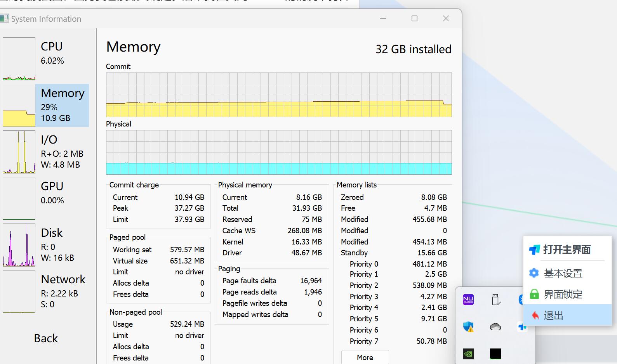The height and width of the screenshot is (364, 617).
Task: Click Kernel value 16.33 MB
Action: [306, 242]
